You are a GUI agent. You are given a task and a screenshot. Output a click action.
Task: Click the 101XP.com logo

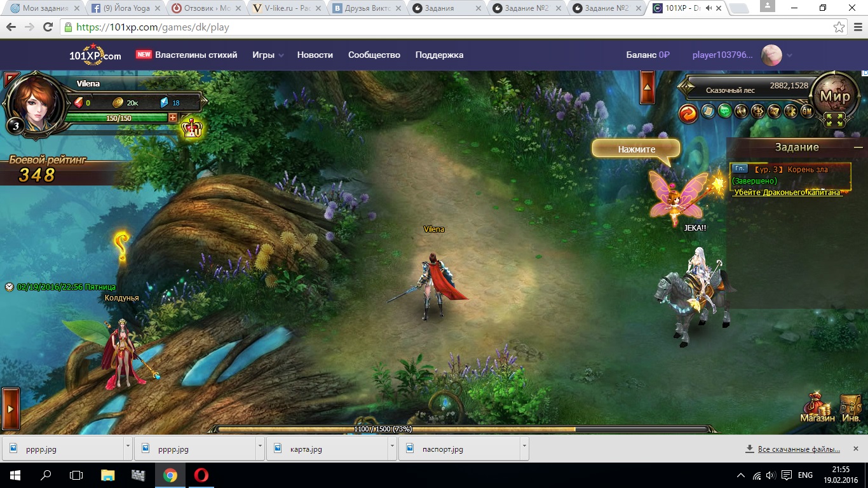click(95, 55)
